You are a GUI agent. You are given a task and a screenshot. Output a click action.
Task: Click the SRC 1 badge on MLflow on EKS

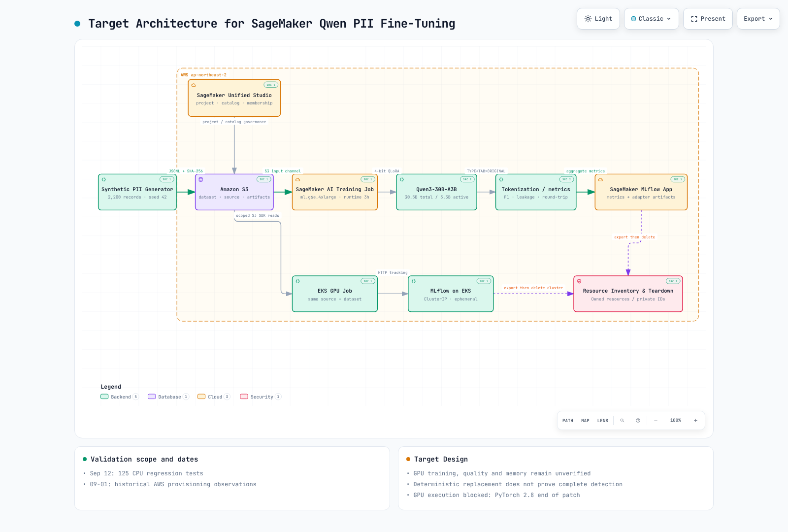tap(484, 281)
